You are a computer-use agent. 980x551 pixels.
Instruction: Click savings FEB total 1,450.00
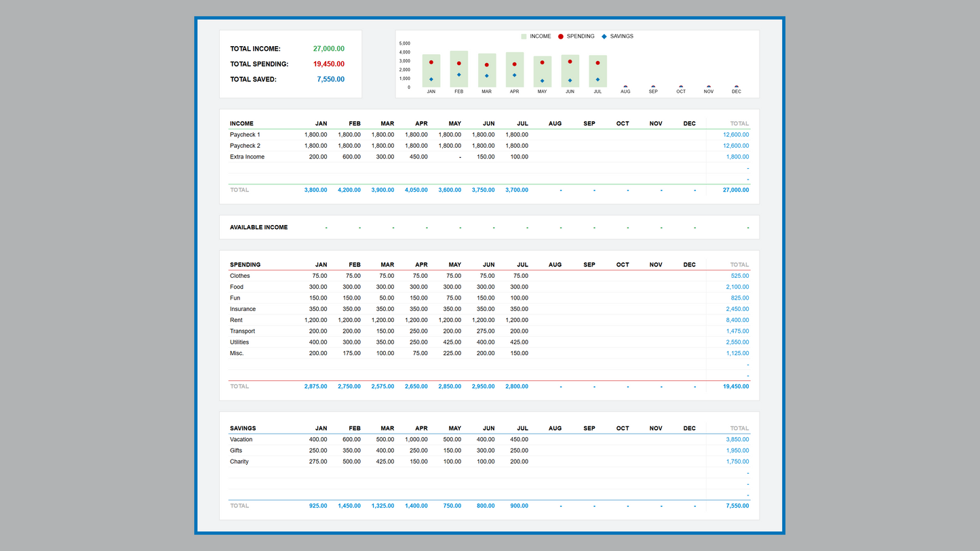pos(349,506)
